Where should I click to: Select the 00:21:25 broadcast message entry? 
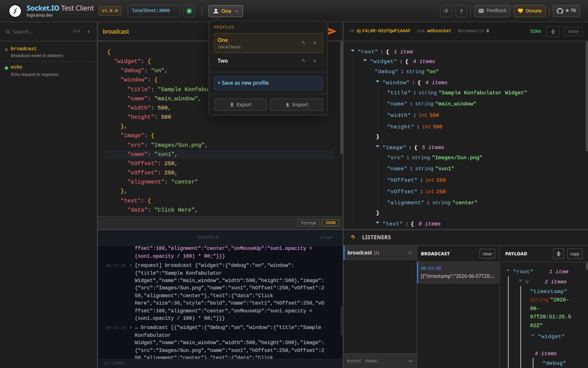[458, 272]
